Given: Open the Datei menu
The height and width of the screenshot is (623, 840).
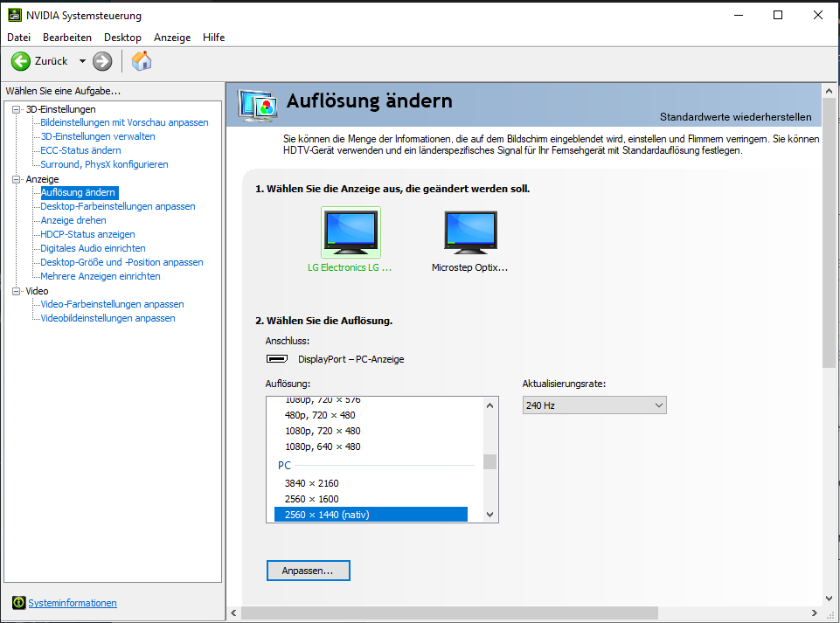Looking at the screenshot, I should 18,38.
